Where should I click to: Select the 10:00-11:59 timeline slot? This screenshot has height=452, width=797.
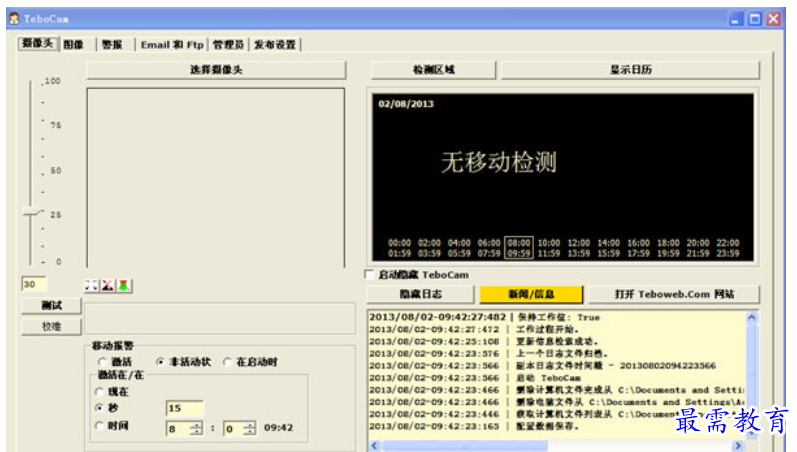pos(549,248)
